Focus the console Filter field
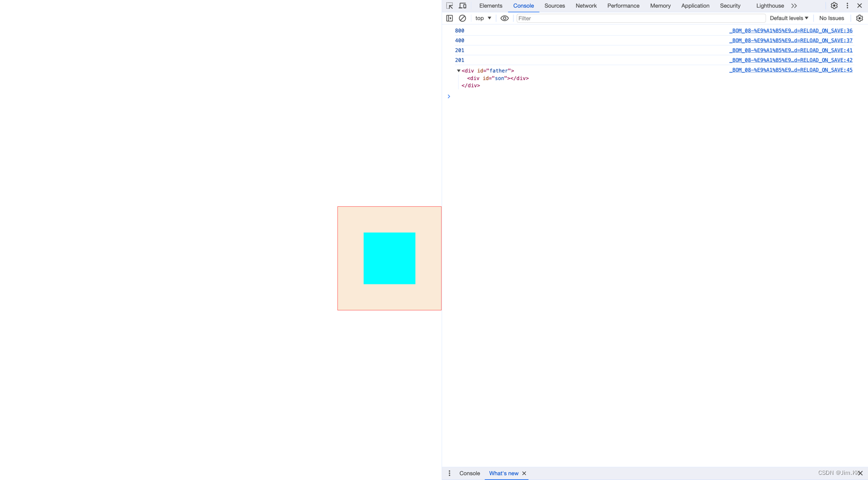This screenshot has width=868, height=480. click(x=641, y=18)
